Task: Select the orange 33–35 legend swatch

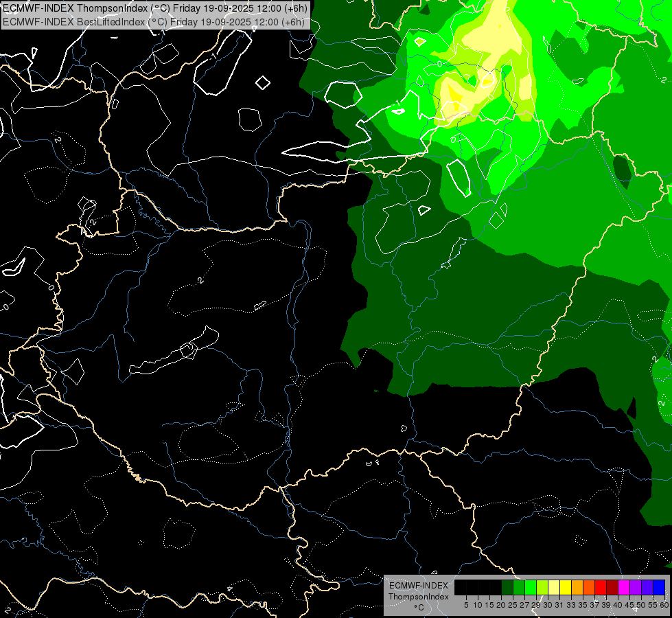Action: (577, 587)
